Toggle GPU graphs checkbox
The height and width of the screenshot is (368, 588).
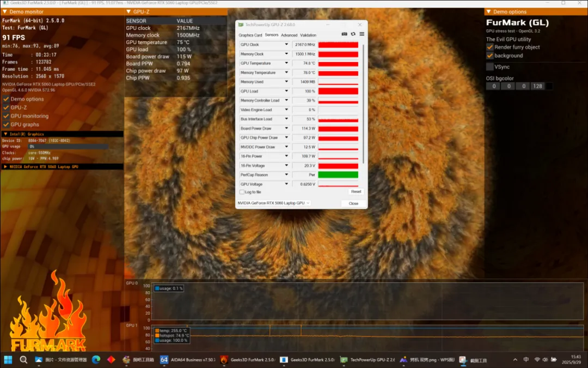click(x=6, y=124)
